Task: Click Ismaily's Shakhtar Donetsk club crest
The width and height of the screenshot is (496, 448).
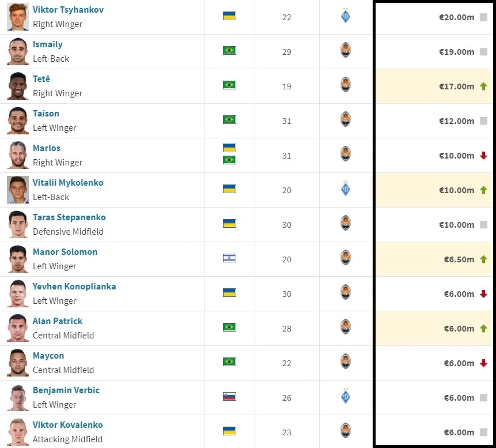Action: pos(346,51)
